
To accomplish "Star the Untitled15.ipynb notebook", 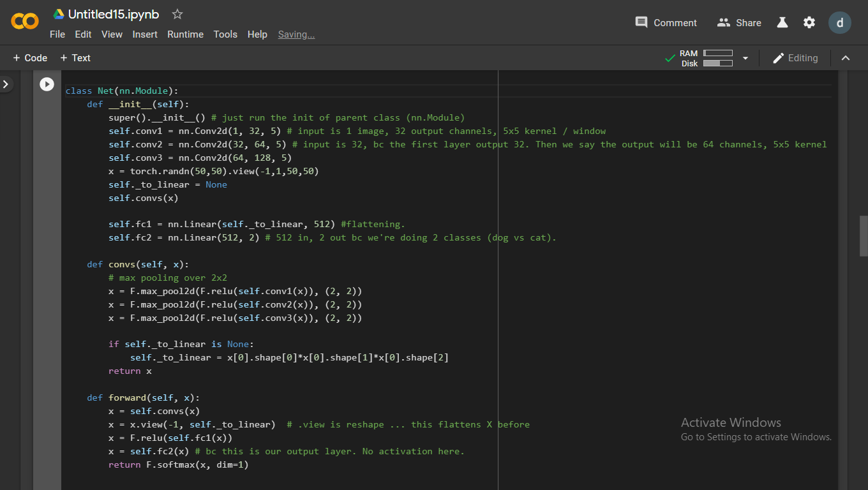I will pos(177,14).
